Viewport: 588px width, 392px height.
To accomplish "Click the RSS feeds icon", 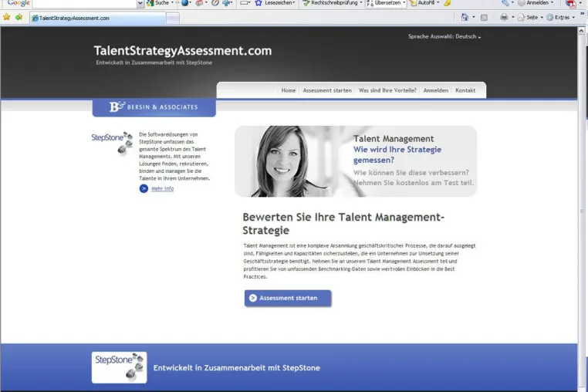I will coord(484,17).
